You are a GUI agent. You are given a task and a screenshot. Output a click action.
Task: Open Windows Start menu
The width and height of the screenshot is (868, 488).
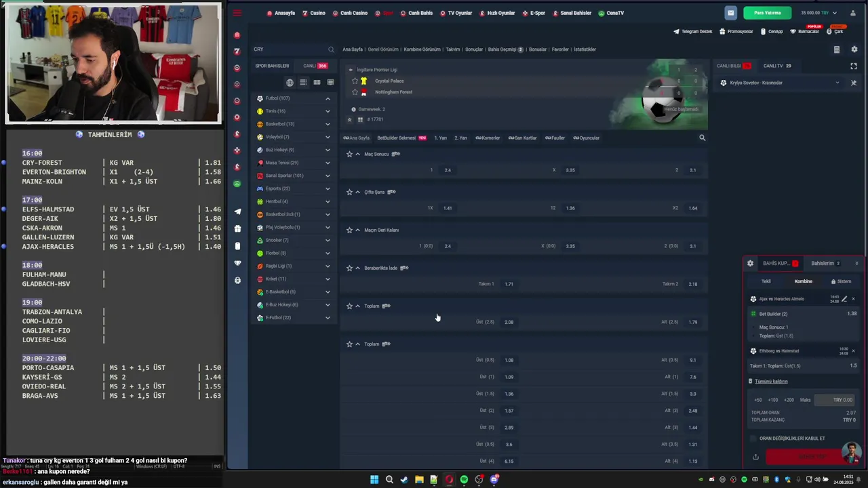374,480
